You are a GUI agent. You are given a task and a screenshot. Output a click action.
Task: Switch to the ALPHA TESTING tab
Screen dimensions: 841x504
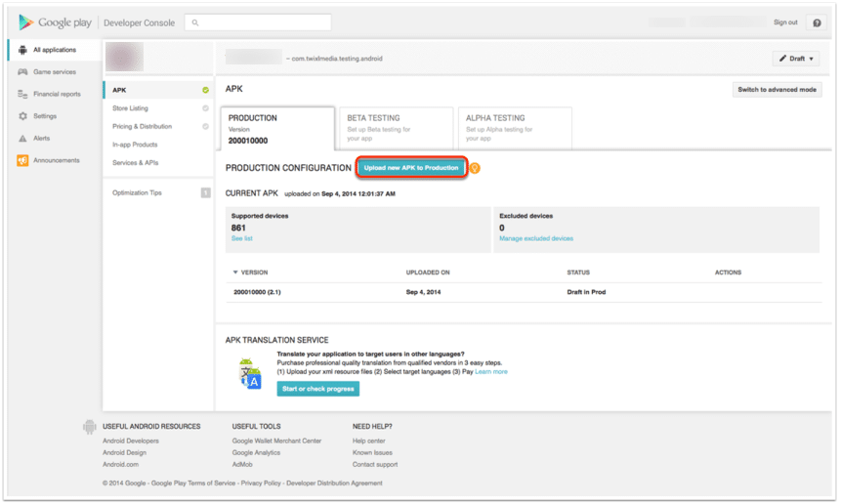coord(515,129)
